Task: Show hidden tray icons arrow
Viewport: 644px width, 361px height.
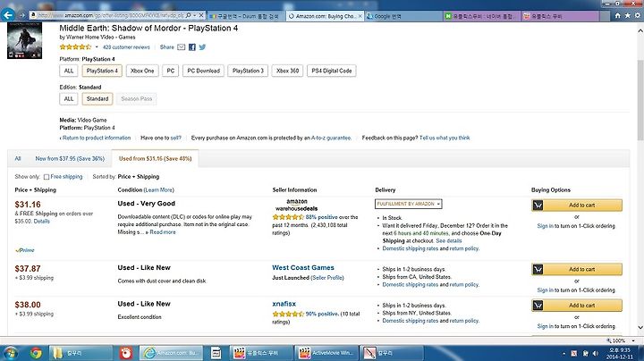Action: pos(563,353)
